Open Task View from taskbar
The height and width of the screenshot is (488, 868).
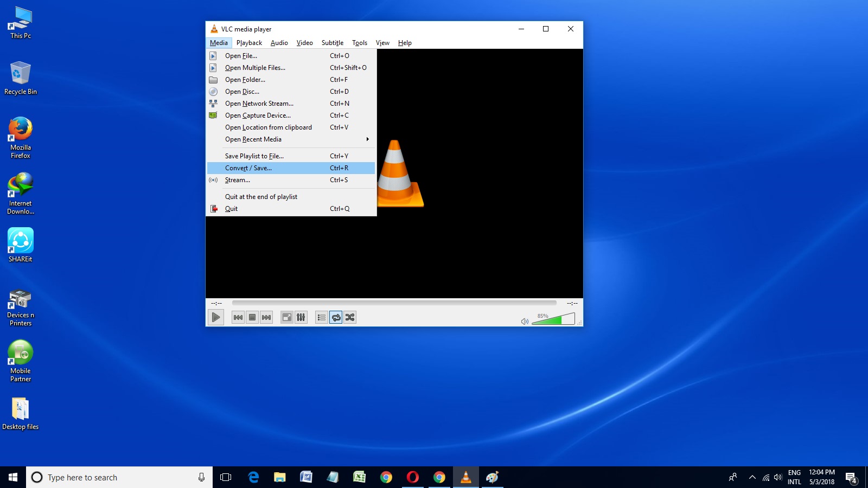point(226,477)
